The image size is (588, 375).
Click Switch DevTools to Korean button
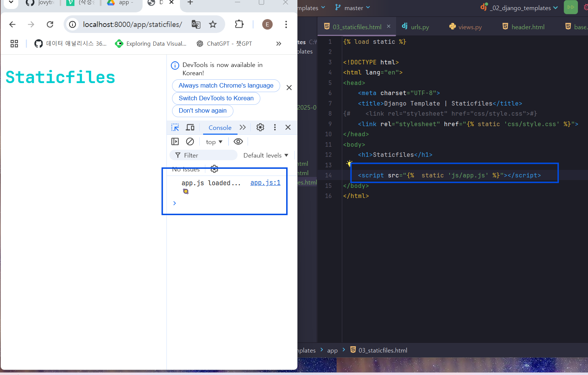[x=216, y=98]
